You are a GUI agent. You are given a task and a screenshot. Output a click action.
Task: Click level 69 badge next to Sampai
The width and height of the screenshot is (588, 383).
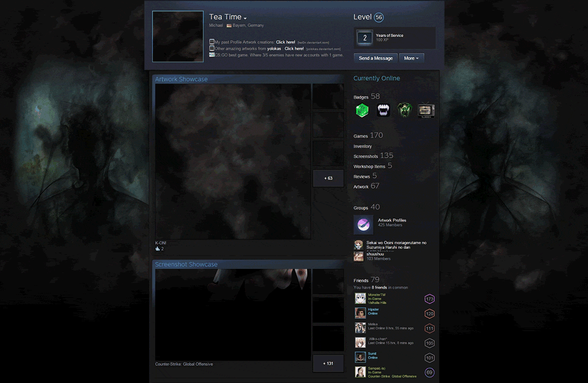429,372
